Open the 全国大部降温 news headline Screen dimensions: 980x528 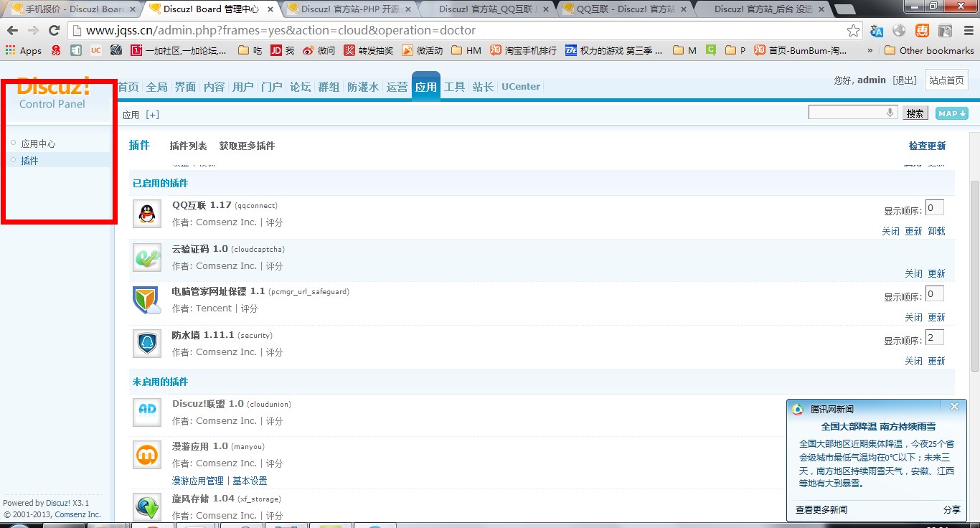879,426
